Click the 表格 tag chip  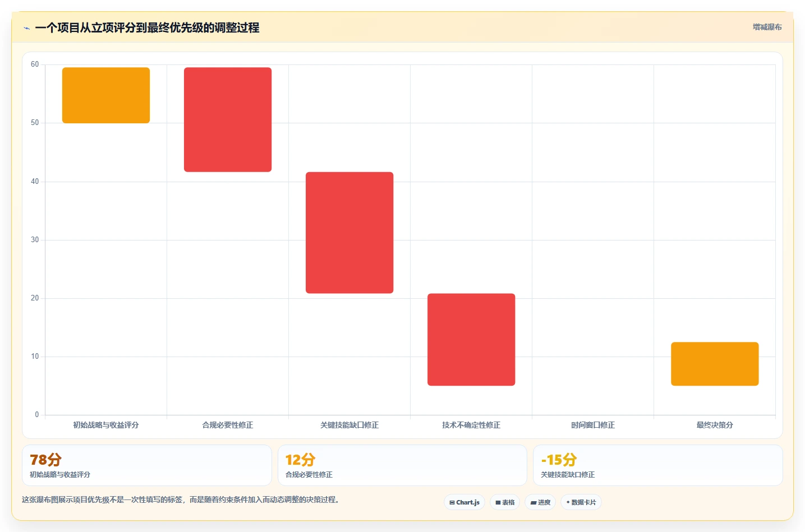[x=505, y=502]
